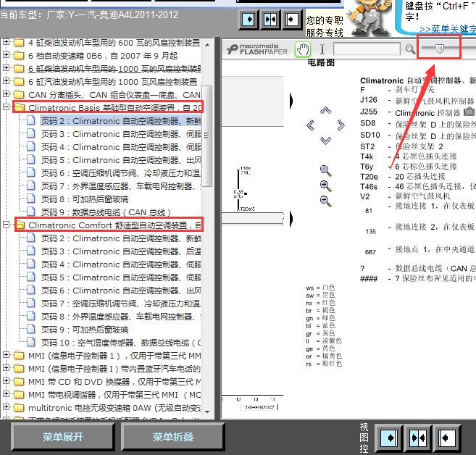This screenshot has width=476, height=455.
Task: Click the tree vertical scrollbar thumb
Action: (x=207, y=135)
